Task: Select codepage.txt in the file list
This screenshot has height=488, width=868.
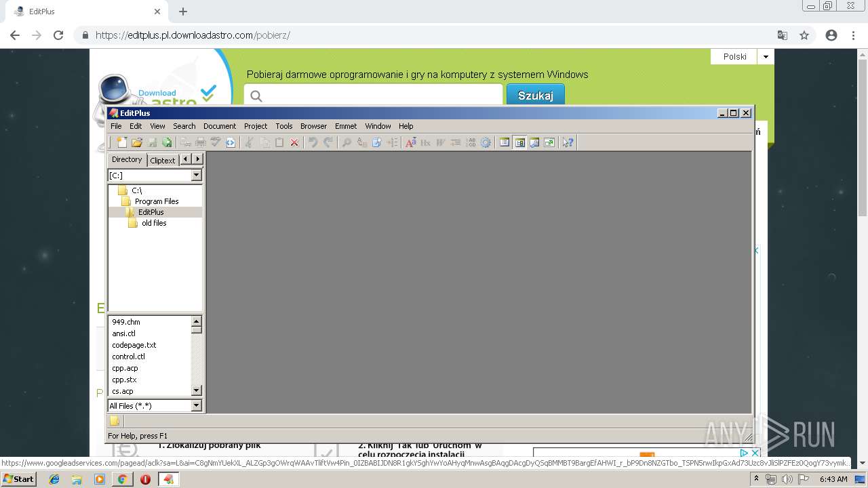Action: coord(134,345)
